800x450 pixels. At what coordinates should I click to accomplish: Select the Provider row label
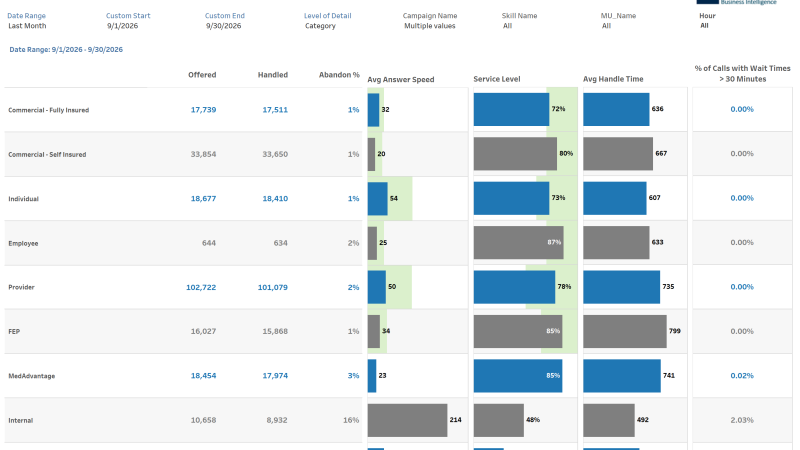click(21, 287)
